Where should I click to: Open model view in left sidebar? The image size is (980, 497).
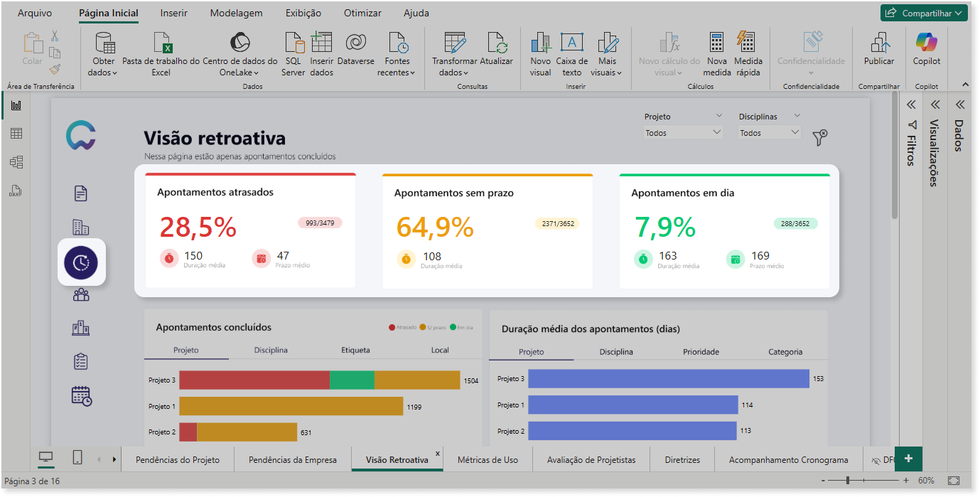[16, 161]
